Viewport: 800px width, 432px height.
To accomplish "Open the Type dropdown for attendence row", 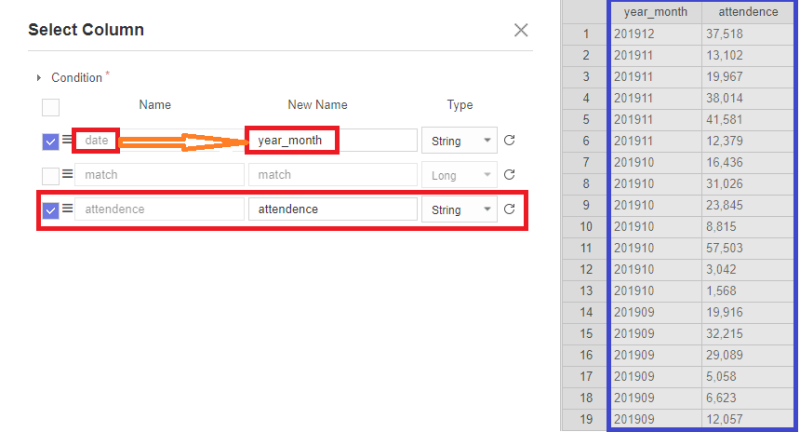I will click(459, 209).
